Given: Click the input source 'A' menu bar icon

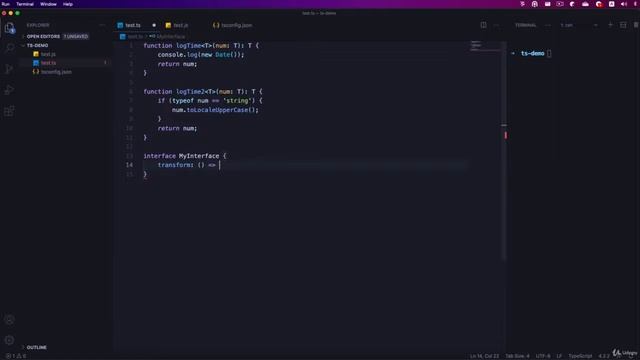Looking at the screenshot, I should [x=611, y=4].
